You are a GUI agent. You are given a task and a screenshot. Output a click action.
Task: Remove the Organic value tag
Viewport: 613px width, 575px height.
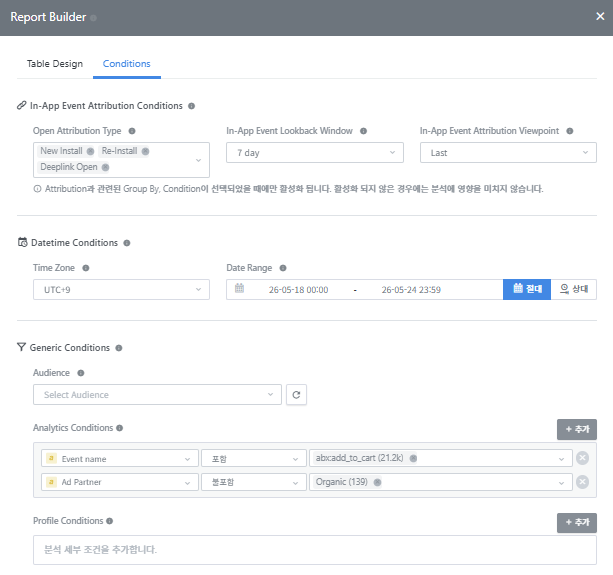(x=377, y=482)
